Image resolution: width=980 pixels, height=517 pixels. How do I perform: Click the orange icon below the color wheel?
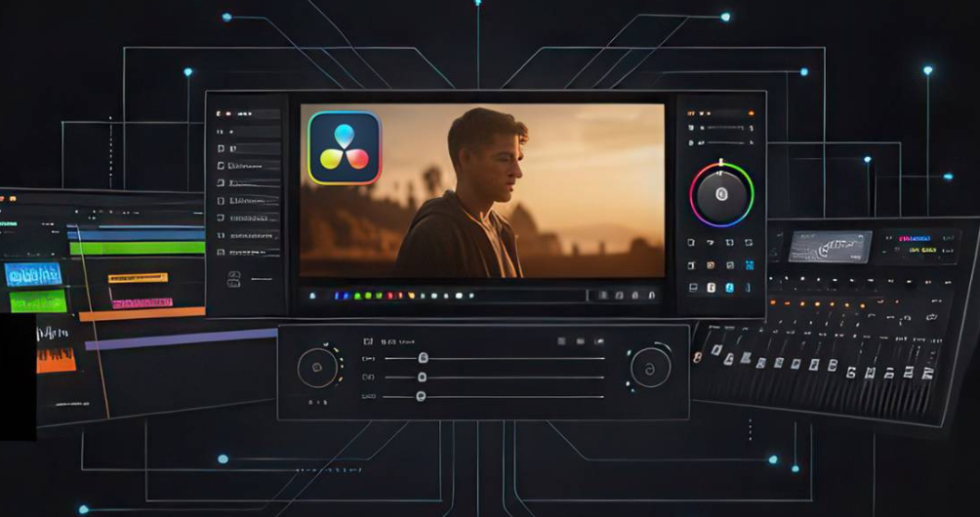point(710,264)
